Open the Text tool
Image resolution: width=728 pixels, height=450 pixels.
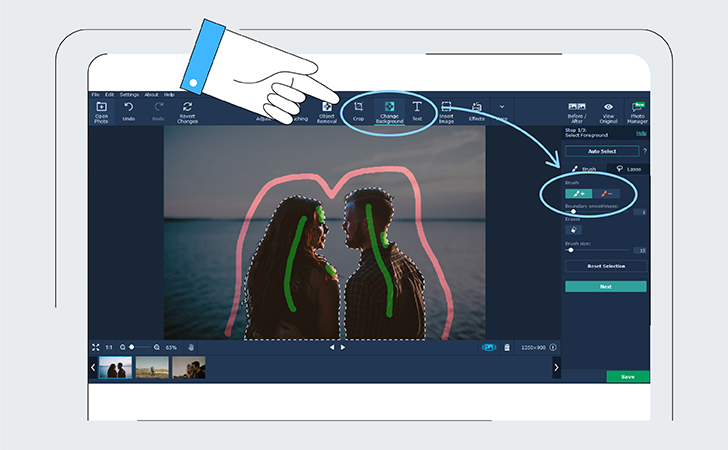point(417,111)
